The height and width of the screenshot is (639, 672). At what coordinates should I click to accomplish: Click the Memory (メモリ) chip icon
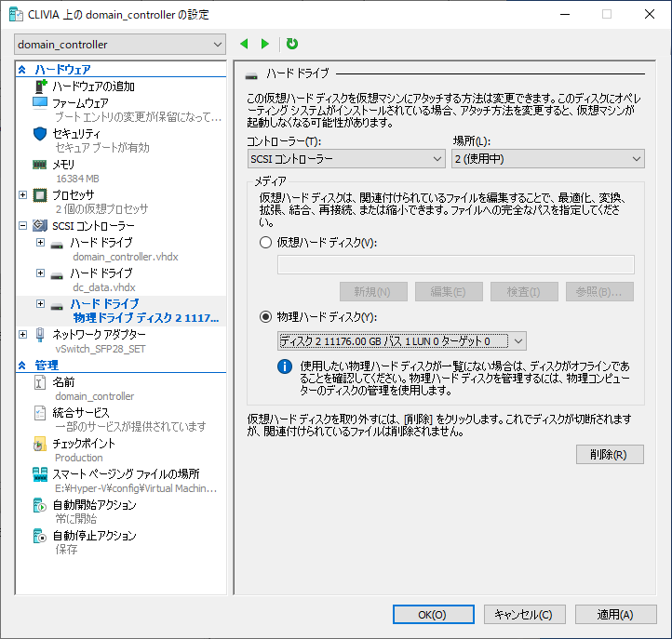pos(40,165)
